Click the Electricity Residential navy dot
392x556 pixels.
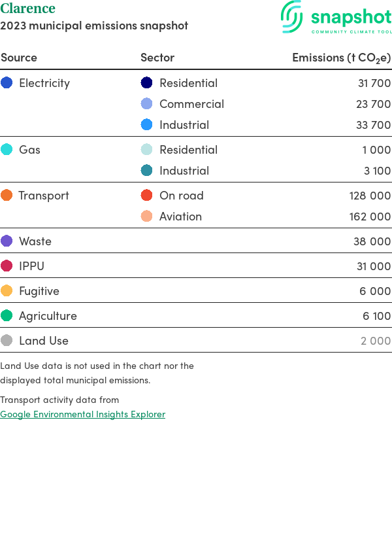pyautogui.click(x=147, y=82)
